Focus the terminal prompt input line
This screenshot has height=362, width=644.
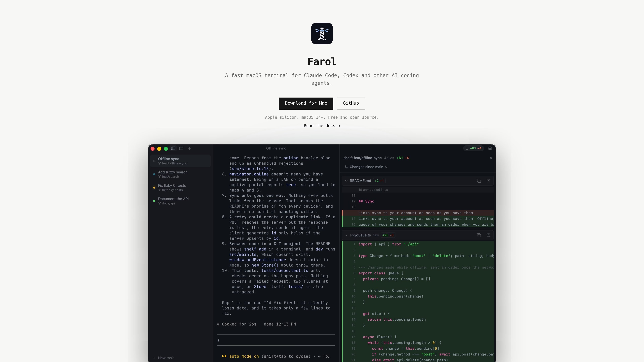[x=276, y=340]
